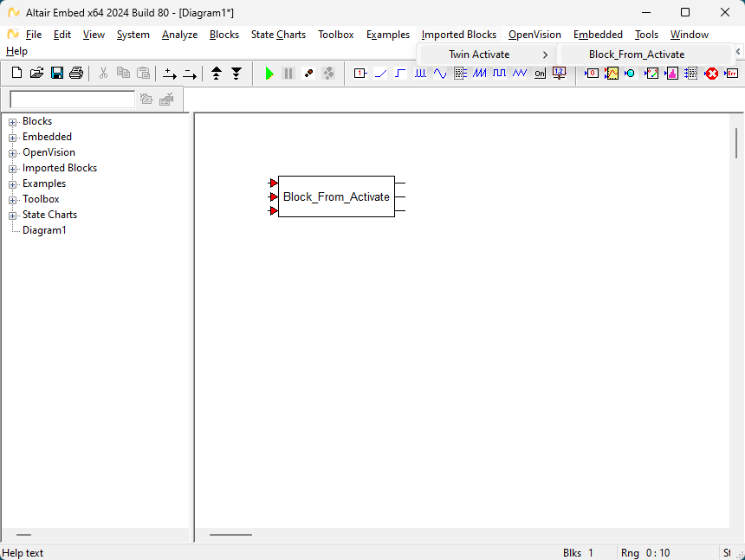Screen dimensions: 745x560
Task: Expand the State Charts tree node
Action: 13,216
